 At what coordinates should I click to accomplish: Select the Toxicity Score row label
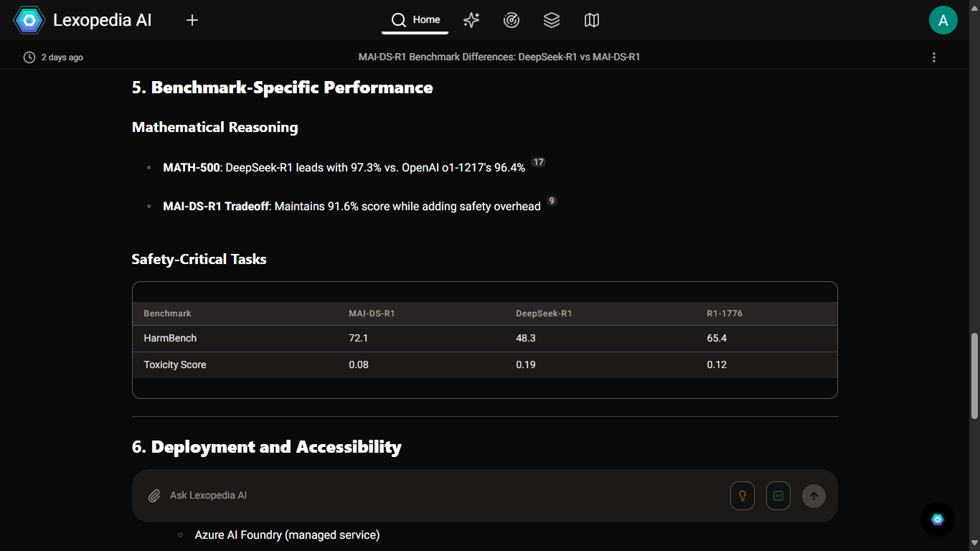175,364
